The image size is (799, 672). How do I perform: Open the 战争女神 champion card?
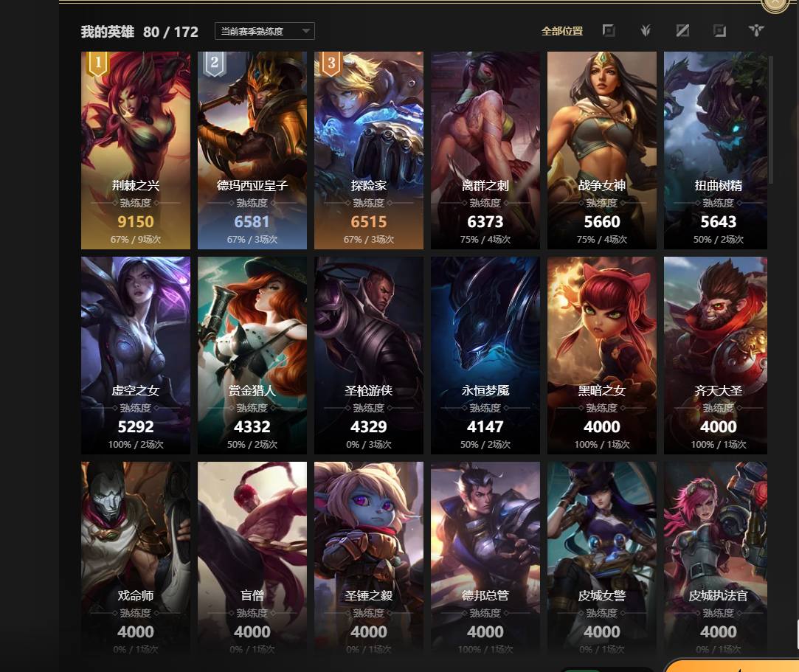tap(602, 150)
